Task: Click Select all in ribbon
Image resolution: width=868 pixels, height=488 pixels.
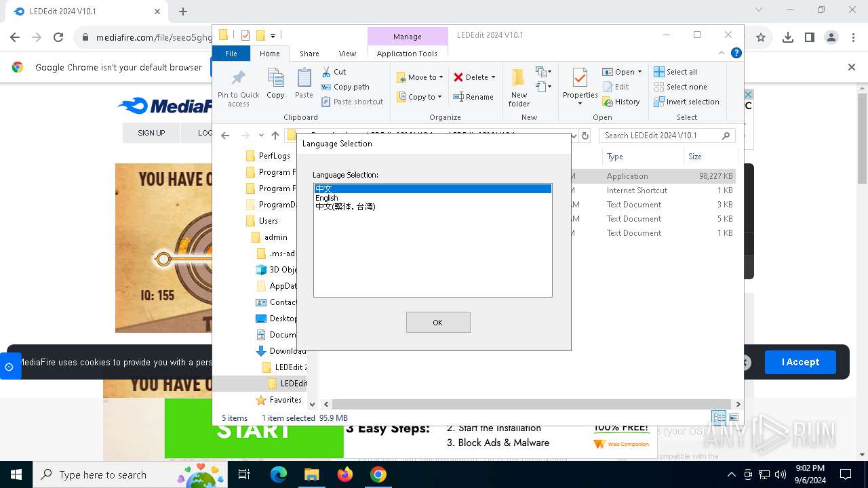Action: tap(675, 72)
